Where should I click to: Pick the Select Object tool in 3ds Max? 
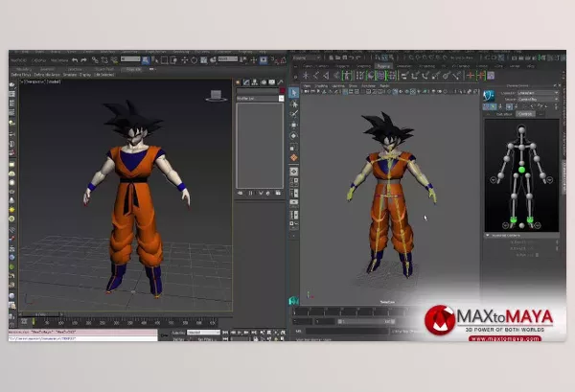(146, 59)
